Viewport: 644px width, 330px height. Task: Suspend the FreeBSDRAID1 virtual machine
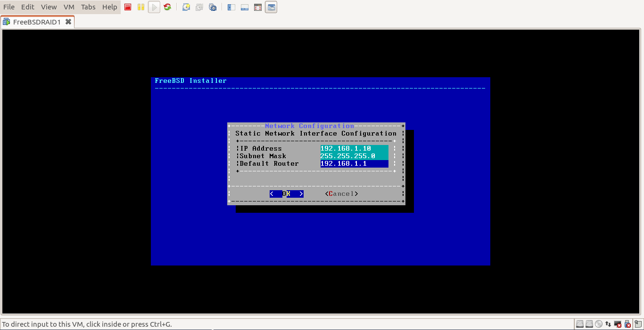click(140, 7)
